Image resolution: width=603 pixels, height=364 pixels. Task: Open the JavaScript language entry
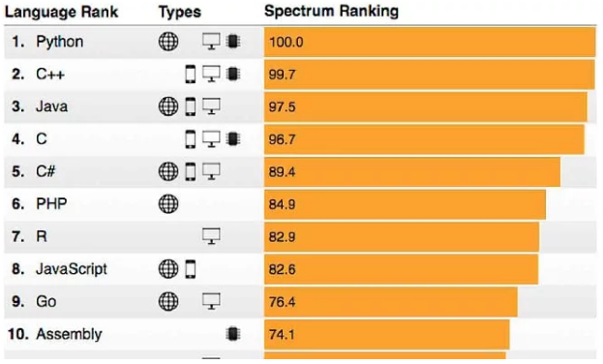tap(72, 269)
